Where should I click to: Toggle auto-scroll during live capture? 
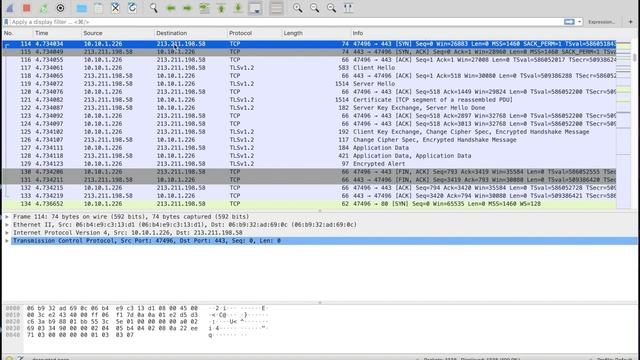coord(255,8)
